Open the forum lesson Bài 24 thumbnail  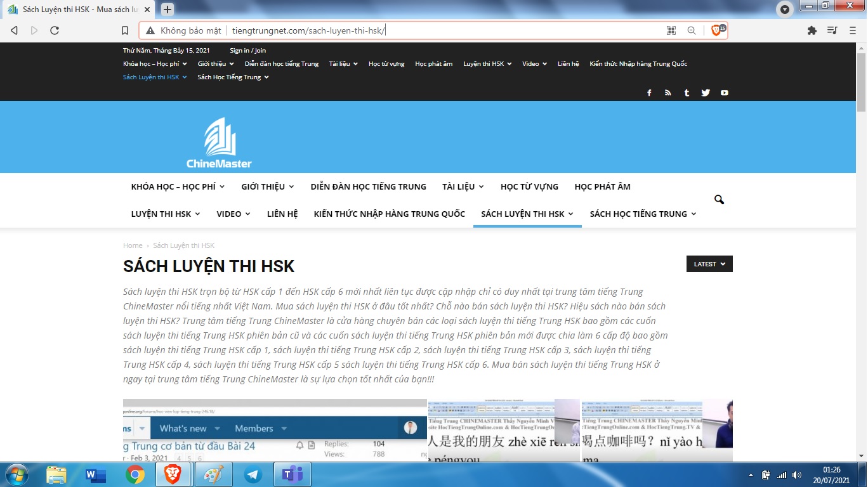point(275,430)
